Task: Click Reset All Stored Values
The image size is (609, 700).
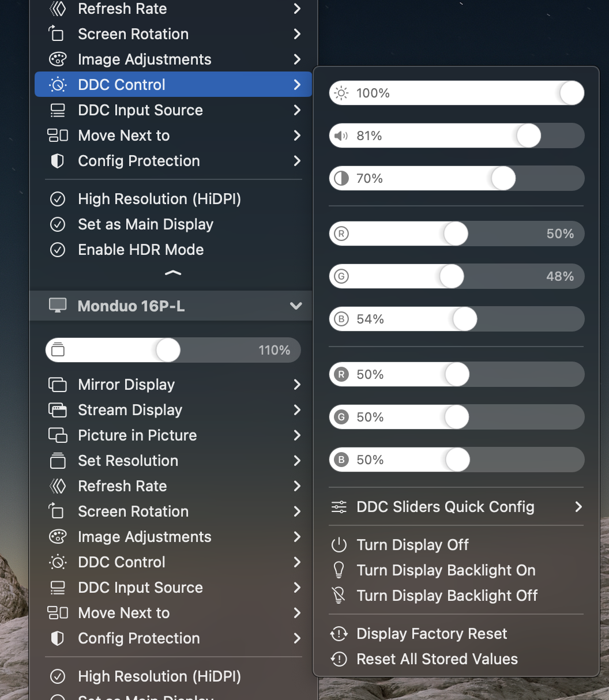Action: click(437, 658)
